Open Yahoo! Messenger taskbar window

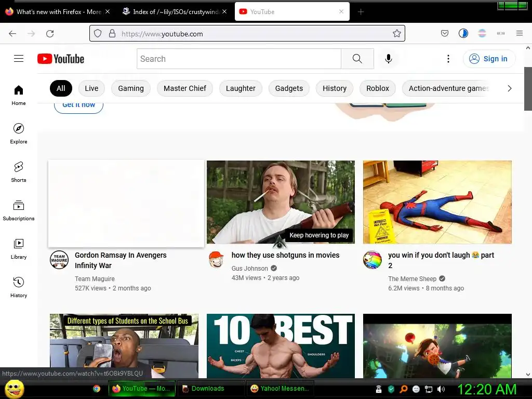(x=280, y=389)
